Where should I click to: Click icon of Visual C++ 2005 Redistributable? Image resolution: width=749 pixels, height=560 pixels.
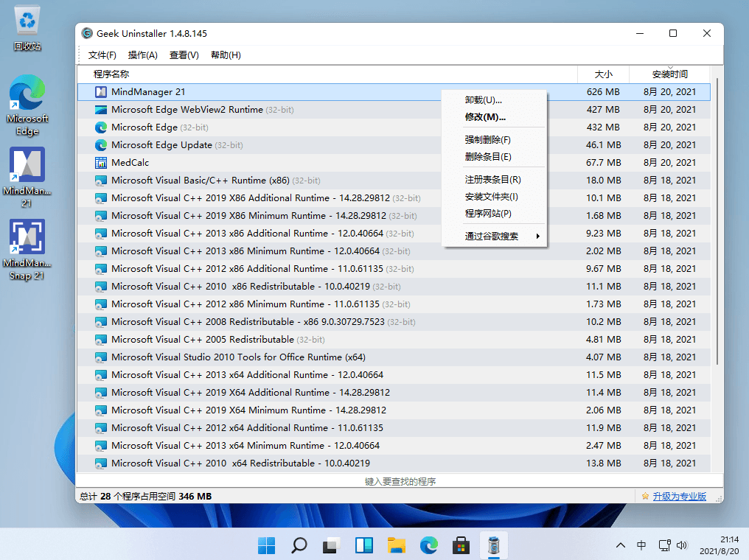101,340
